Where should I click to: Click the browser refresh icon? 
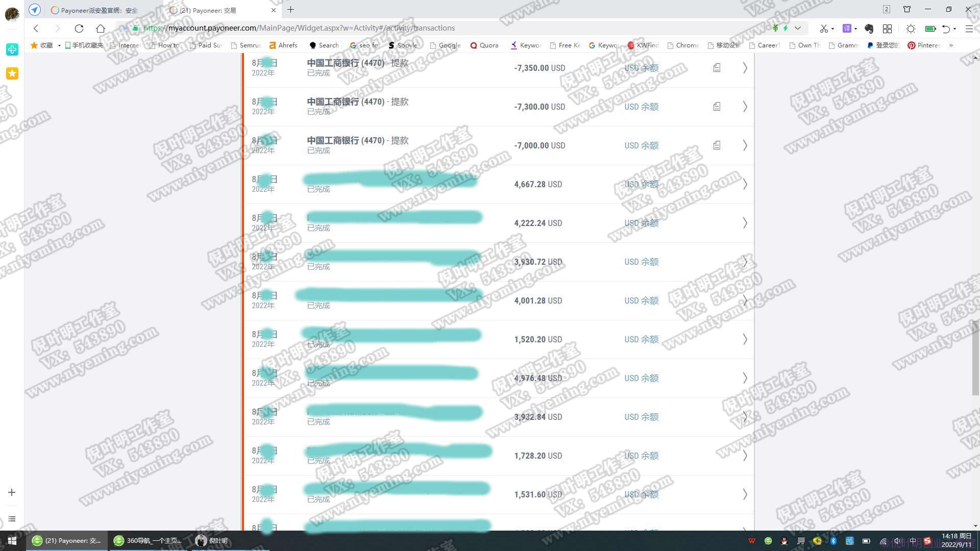pos(80,28)
